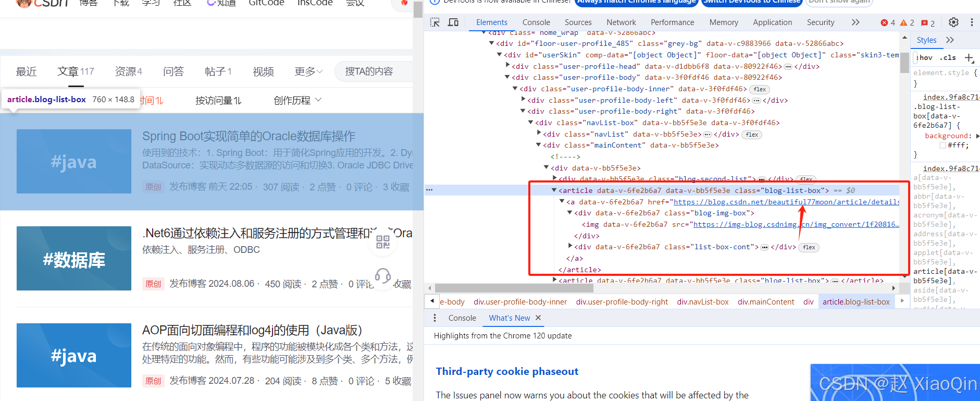This screenshot has width=980, height=401.
Task: Open the Memory tab
Action: (x=724, y=22)
